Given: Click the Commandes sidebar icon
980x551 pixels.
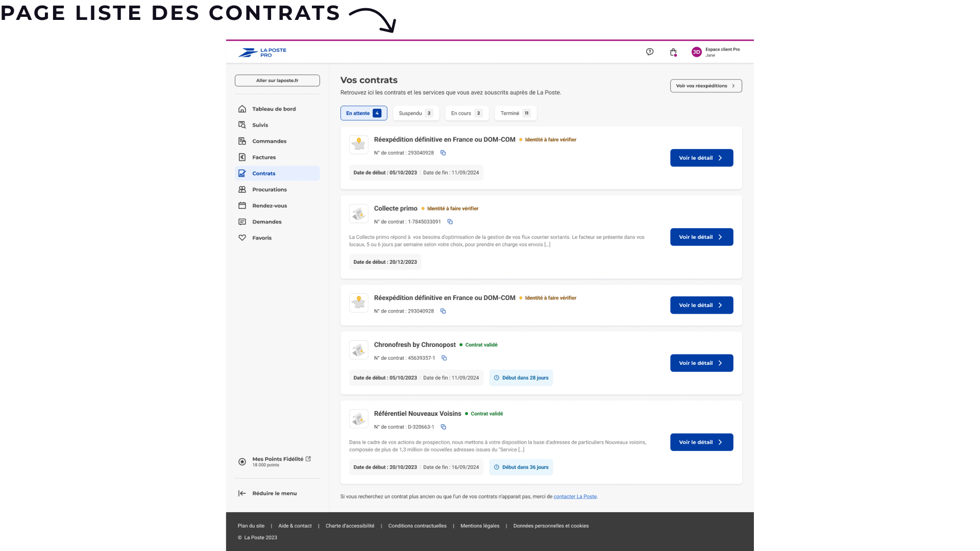Looking at the screenshot, I should click(242, 141).
